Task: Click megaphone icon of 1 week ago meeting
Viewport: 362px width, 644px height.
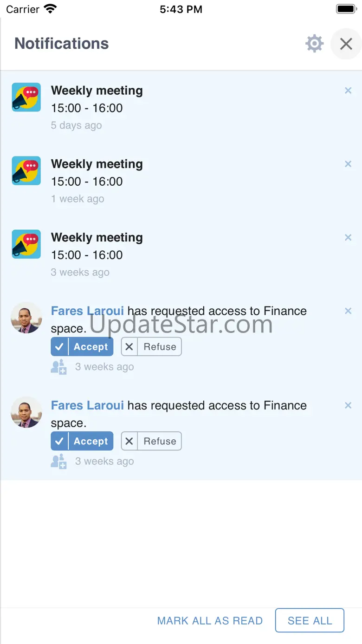Action: click(x=26, y=170)
